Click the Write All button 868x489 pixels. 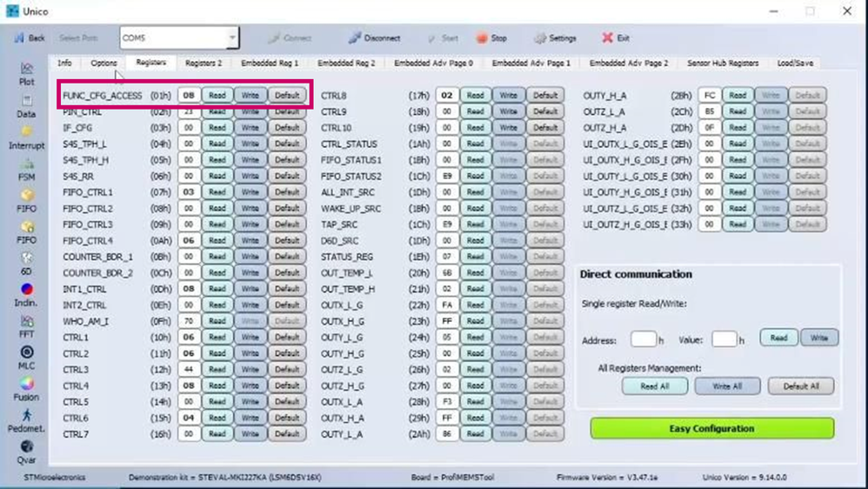tap(727, 386)
